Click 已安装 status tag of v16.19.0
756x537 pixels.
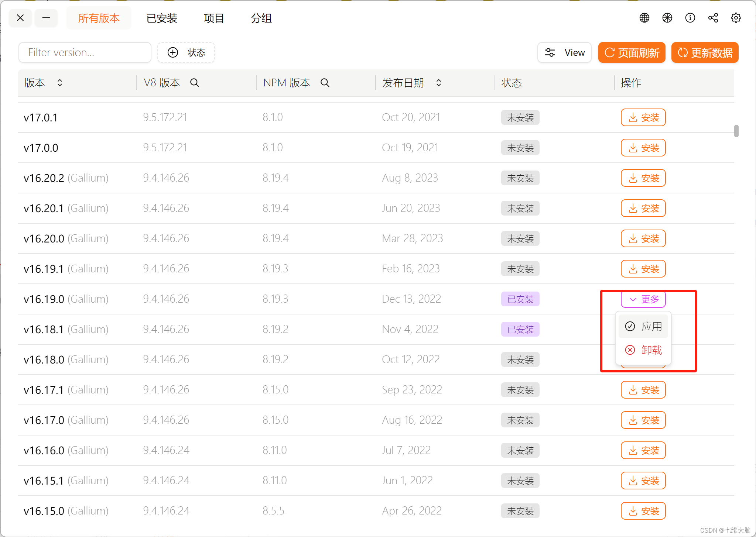[520, 299]
